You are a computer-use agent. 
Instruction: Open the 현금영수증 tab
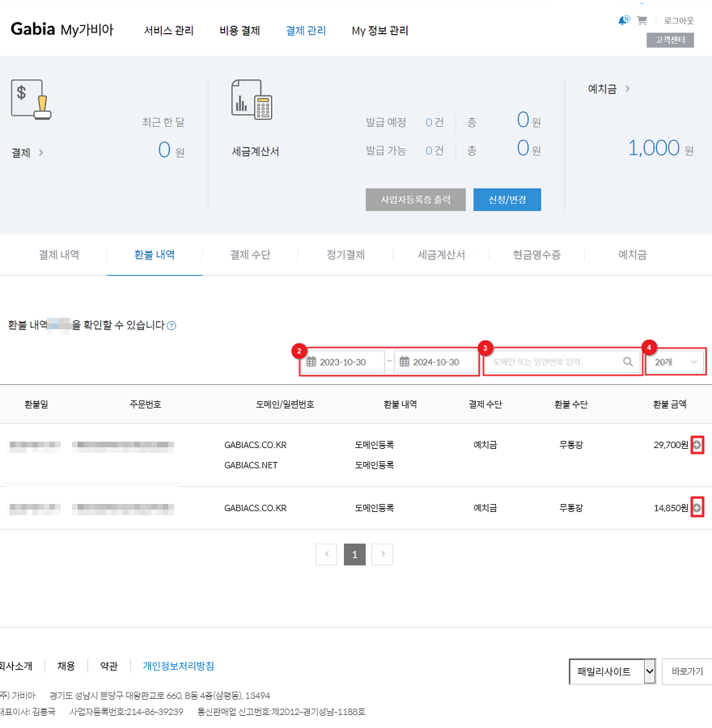[536, 255]
